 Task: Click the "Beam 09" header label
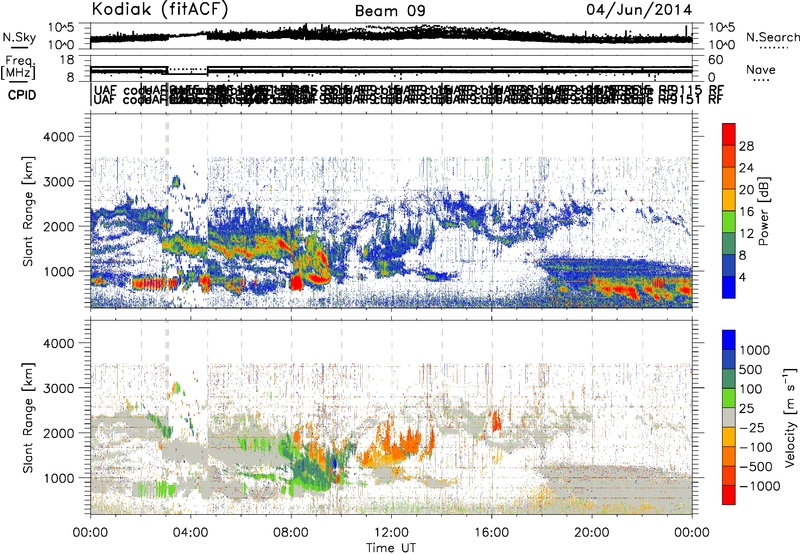pos(390,11)
